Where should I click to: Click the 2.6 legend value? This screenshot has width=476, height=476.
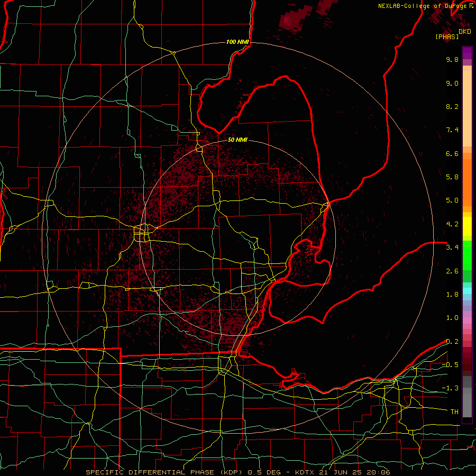click(x=452, y=271)
